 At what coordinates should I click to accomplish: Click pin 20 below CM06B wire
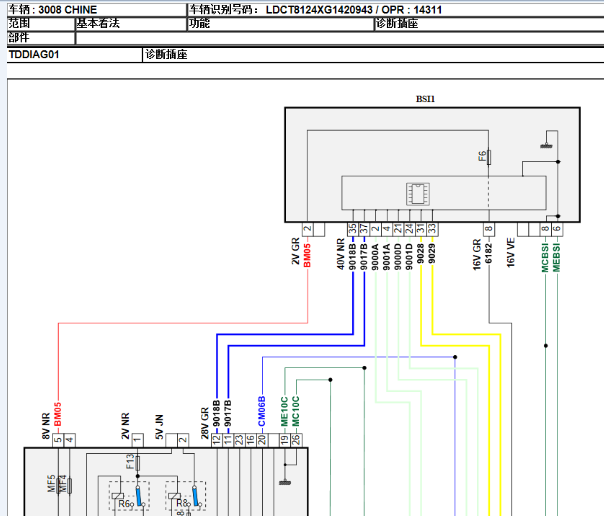point(262,440)
